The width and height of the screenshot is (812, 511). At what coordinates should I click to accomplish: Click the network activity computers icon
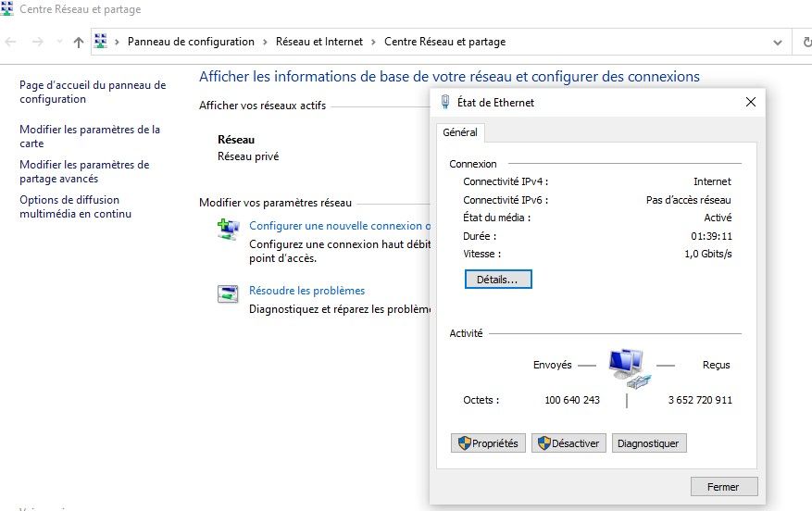coord(628,368)
